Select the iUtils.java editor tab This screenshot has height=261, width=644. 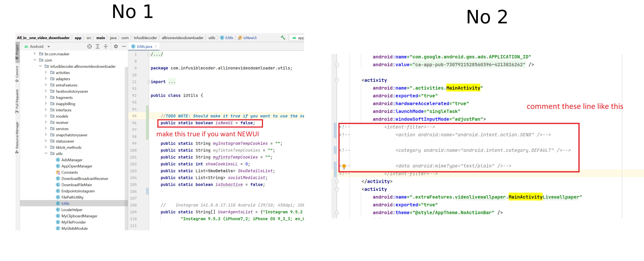click(x=144, y=47)
